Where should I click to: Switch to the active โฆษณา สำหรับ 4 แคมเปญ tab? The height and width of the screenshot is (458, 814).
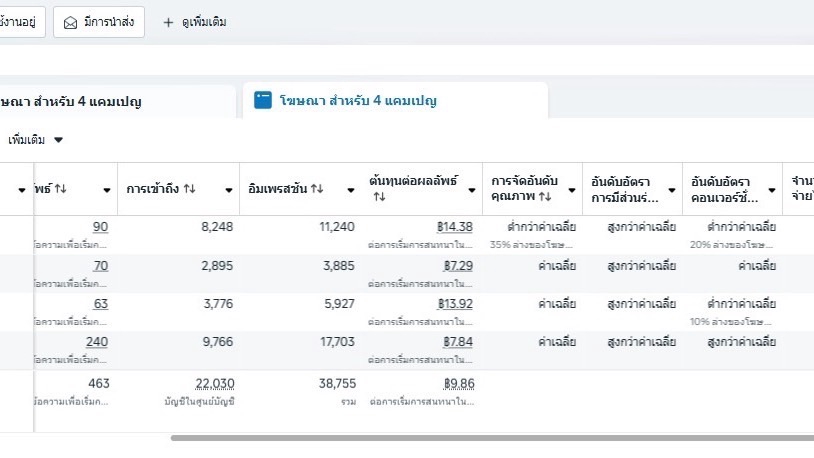point(358,101)
